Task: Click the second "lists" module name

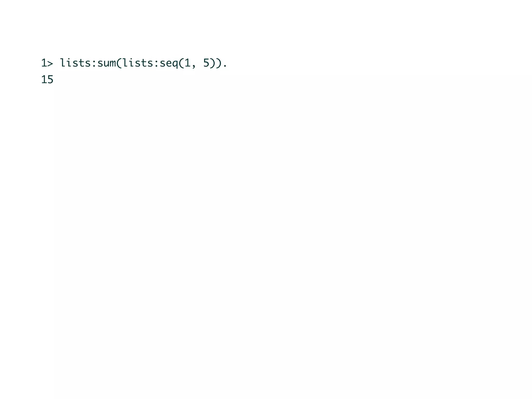Action: [138, 63]
